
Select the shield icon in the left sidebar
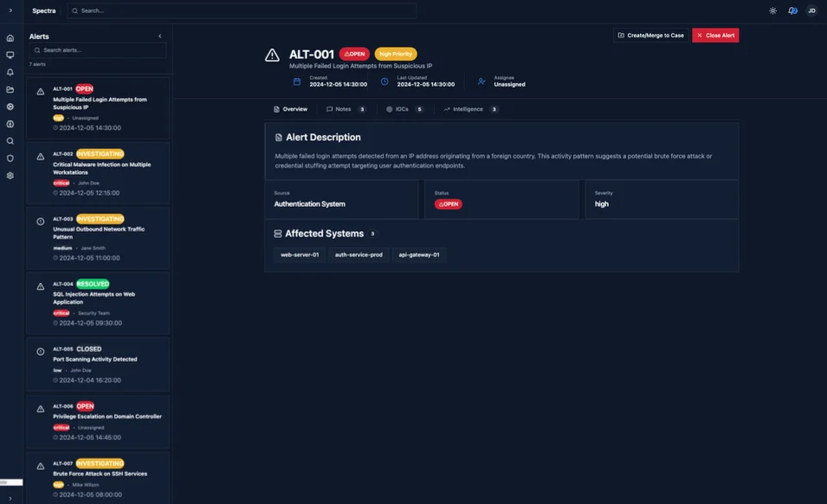(x=8, y=157)
